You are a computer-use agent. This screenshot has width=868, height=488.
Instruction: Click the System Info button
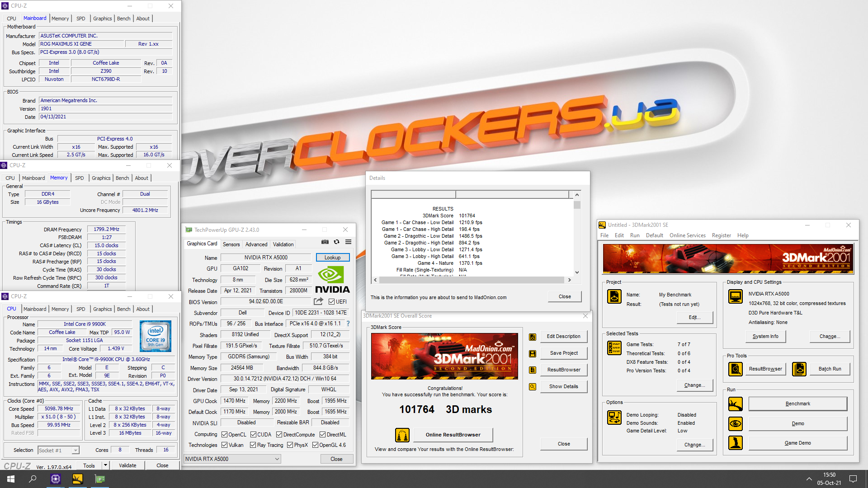click(765, 337)
